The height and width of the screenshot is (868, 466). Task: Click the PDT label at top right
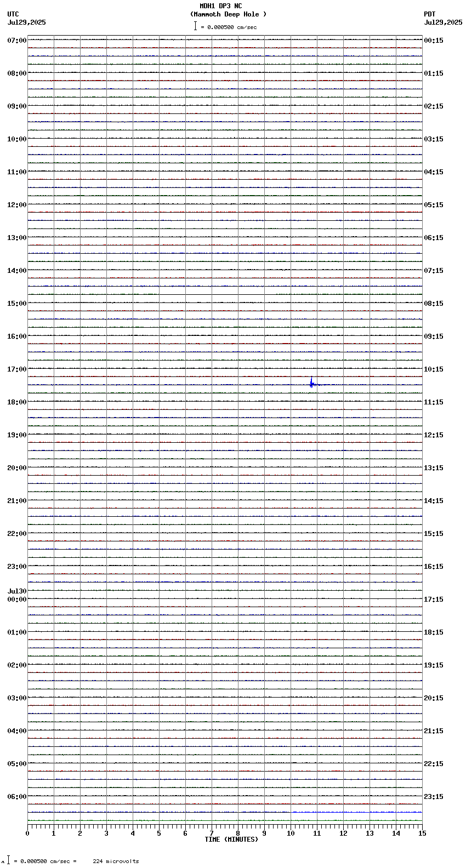click(x=429, y=14)
